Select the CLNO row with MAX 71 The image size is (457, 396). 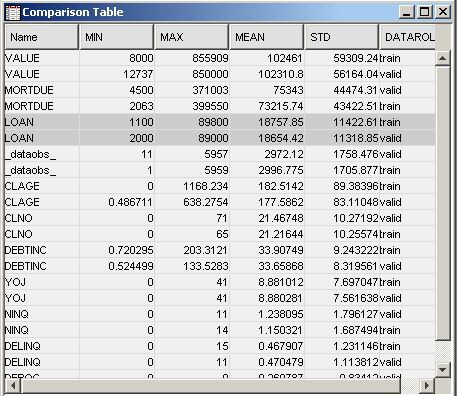click(220, 218)
